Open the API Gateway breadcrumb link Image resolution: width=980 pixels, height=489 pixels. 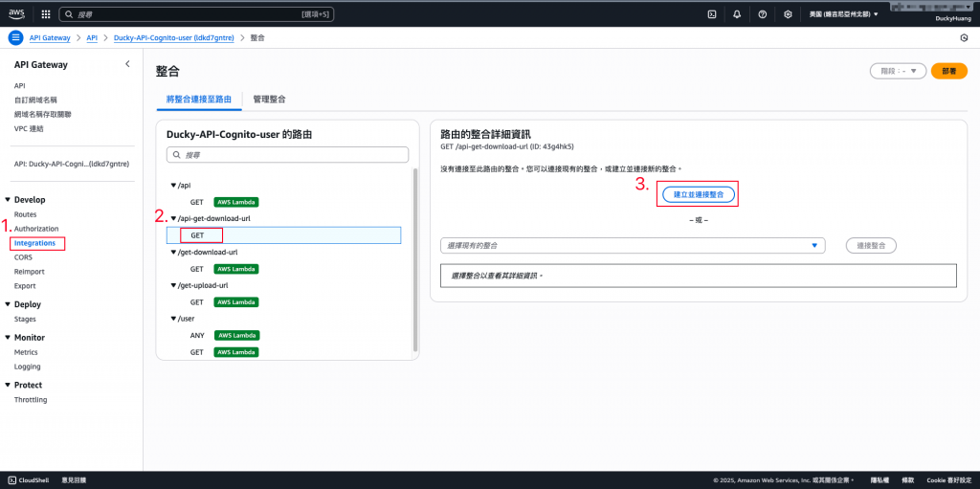click(x=50, y=38)
